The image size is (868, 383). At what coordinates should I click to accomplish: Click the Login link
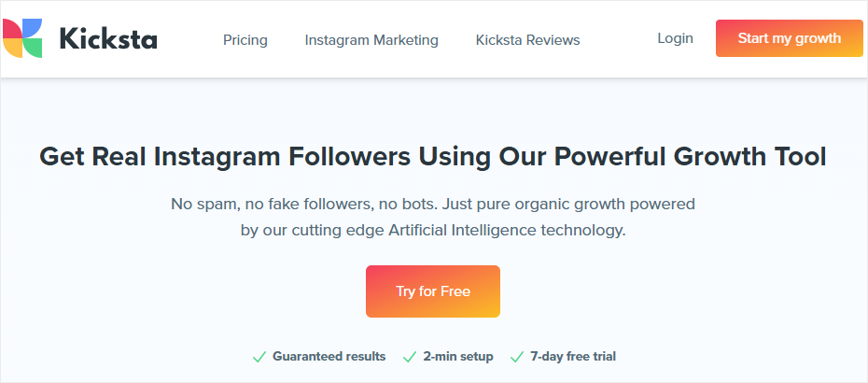pyautogui.click(x=676, y=38)
